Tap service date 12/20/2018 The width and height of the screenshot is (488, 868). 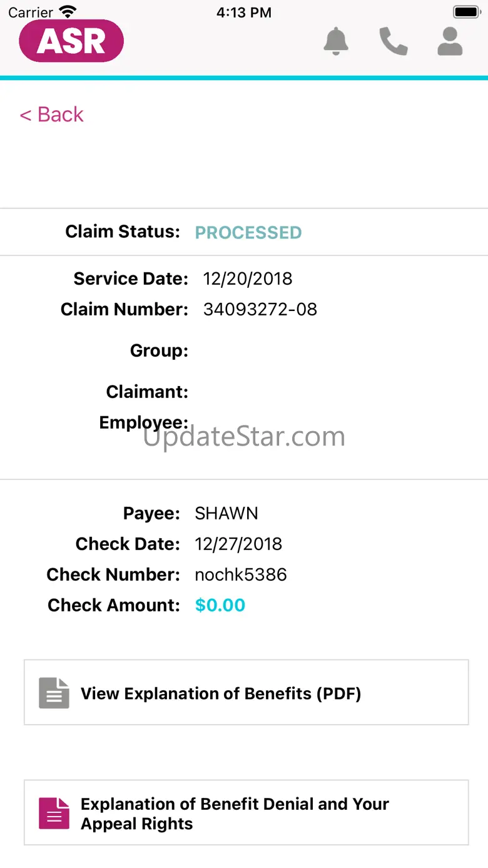(248, 278)
